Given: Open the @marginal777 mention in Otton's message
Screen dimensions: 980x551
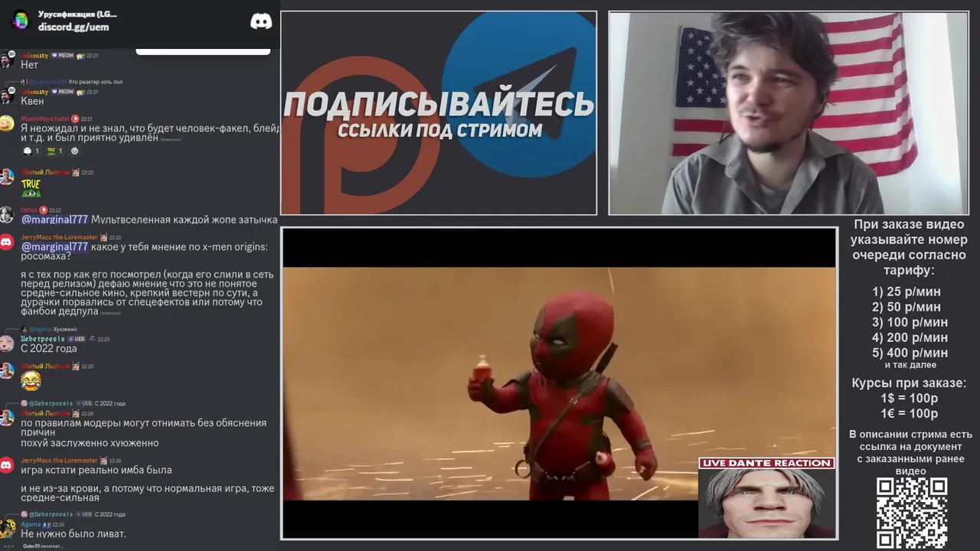Looking at the screenshot, I should tap(54, 220).
